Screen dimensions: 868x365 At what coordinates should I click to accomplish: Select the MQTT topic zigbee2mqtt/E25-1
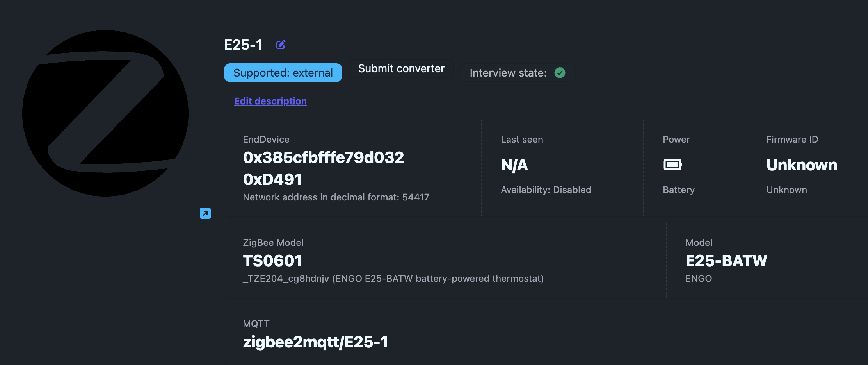pos(315,342)
